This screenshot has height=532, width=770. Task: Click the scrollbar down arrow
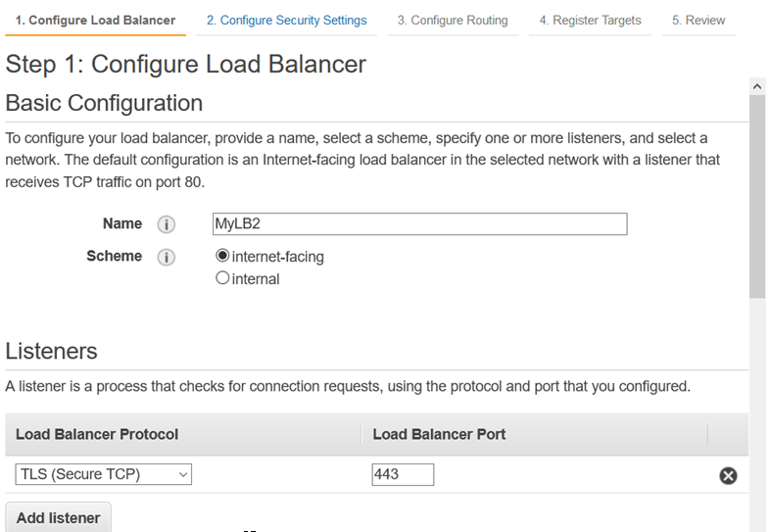coord(757,523)
